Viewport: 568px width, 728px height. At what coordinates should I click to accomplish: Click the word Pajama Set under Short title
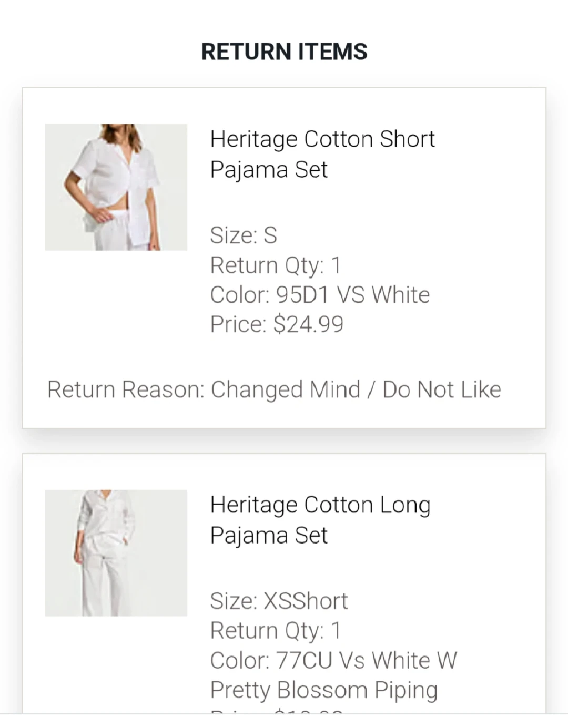pyautogui.click(x=269, y=169)
